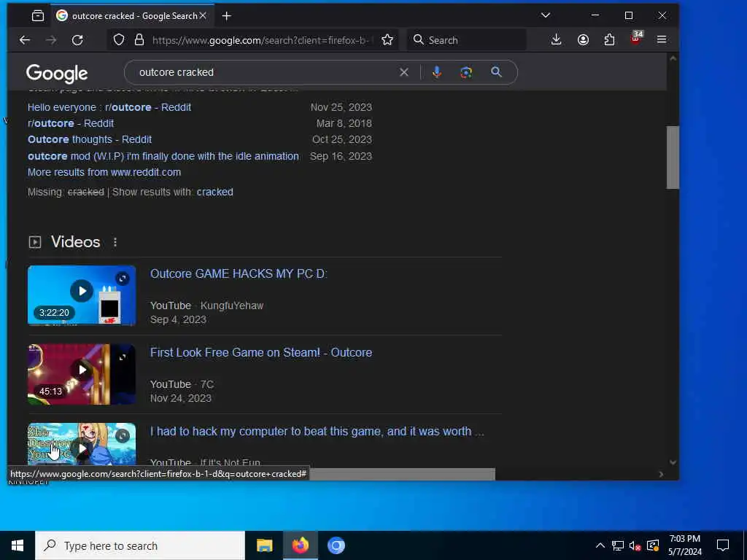Viewport: 747px width, 560px height.
Task: Open new tab with plus button
Action: coord(227,16)
